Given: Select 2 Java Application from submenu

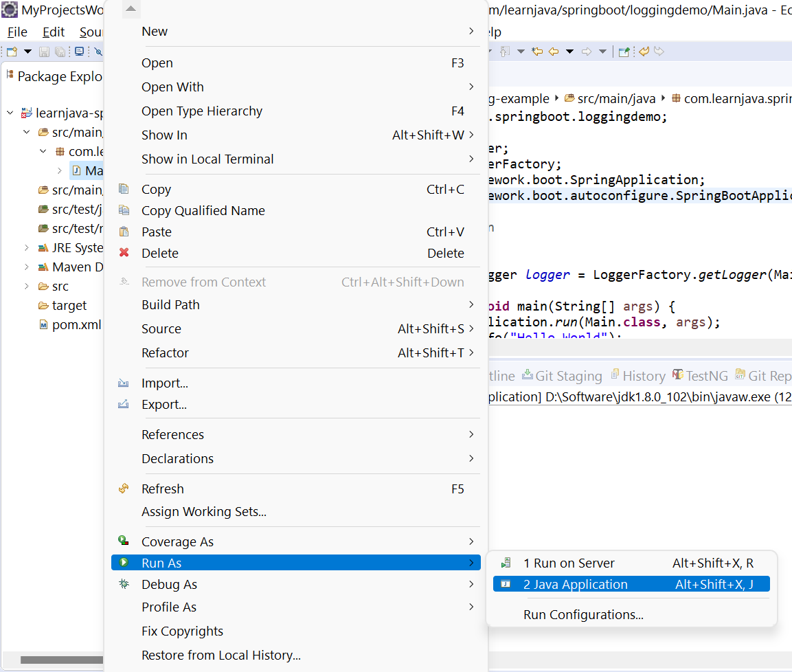Looking at the screenshot, I should (x=575, y=585).
